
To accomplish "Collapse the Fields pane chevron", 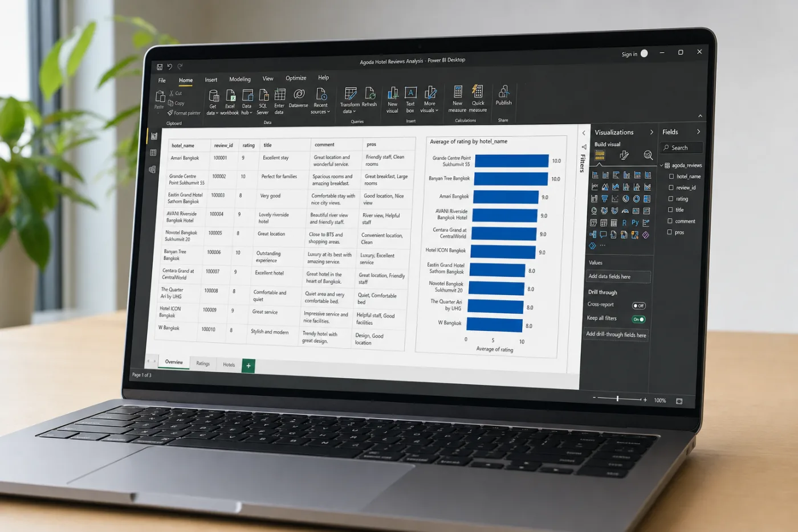I will pyautogui.click(x=698, y=132).
